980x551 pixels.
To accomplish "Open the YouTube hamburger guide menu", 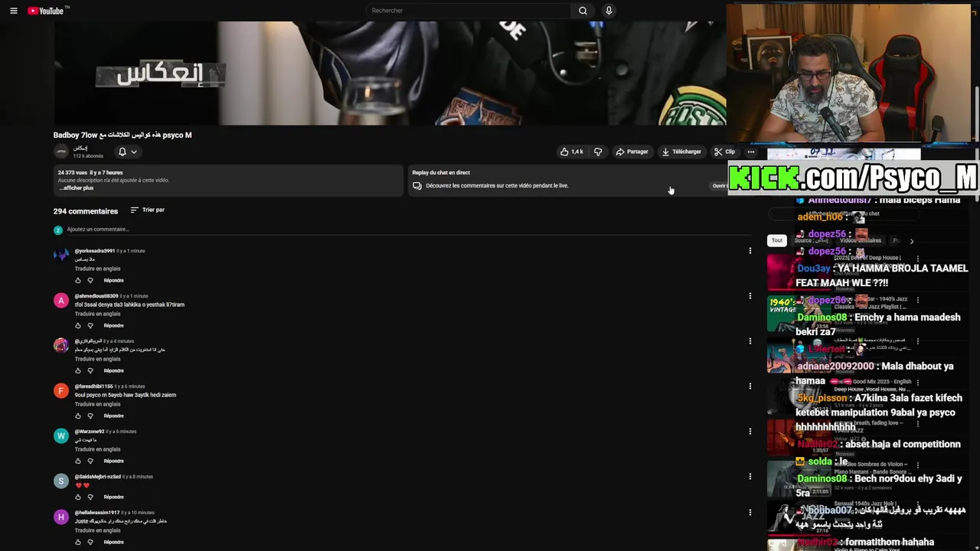I will coord(13,11).
